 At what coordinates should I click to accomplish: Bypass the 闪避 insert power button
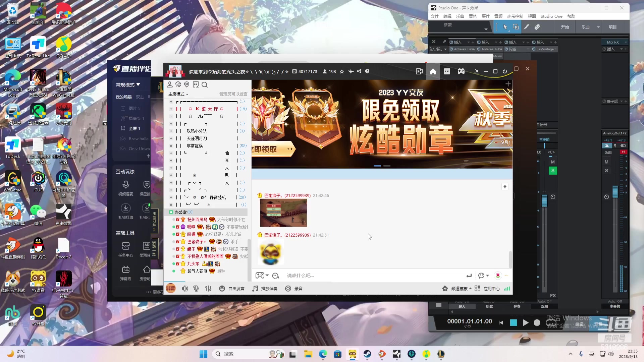(506, 49)
